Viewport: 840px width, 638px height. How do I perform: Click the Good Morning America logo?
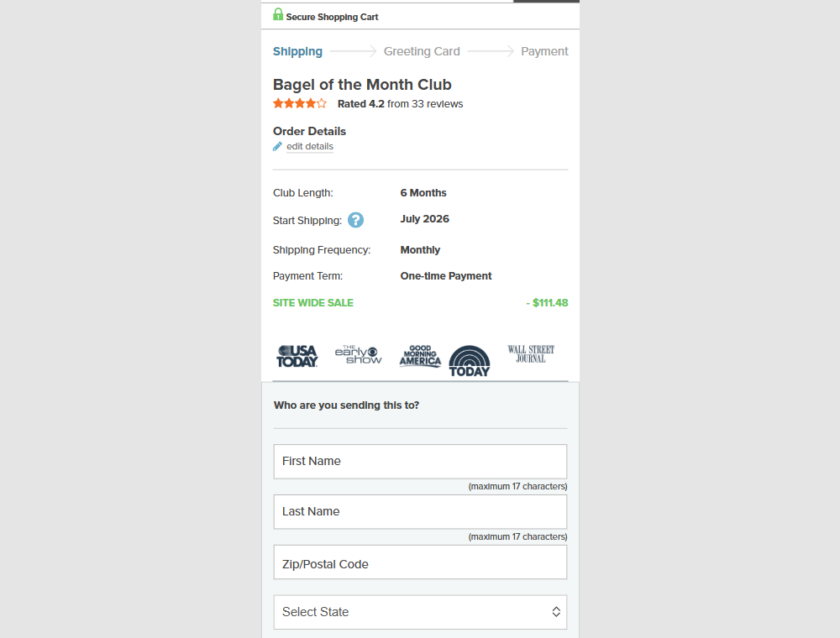coord(420,356)
